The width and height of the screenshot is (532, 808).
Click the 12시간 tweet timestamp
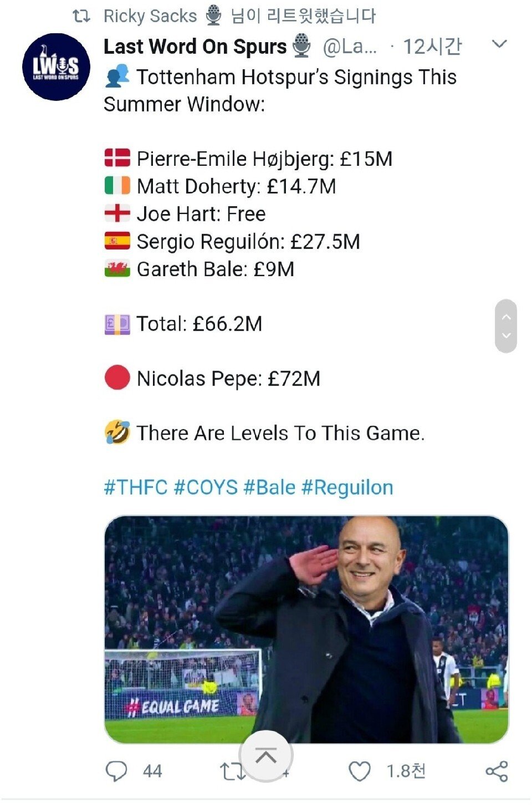[432, 47]
